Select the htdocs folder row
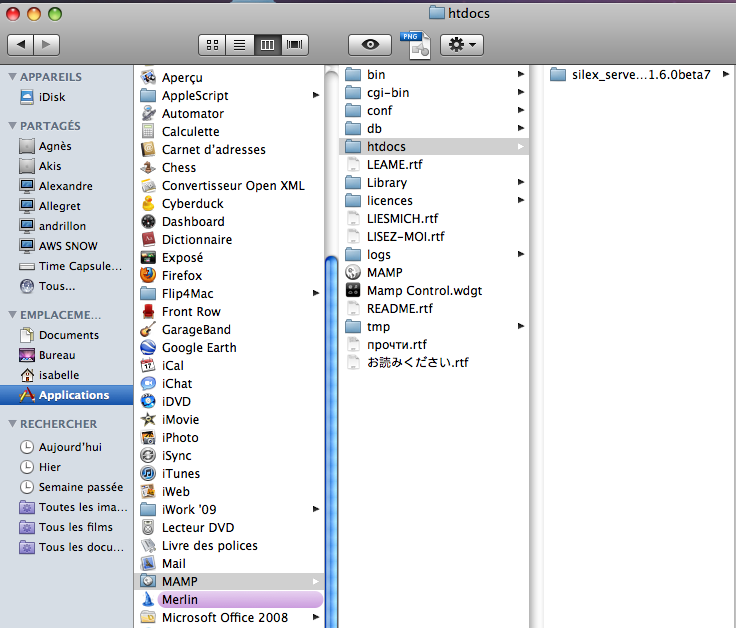Viewport: 736px width, 628px height. (434, 146)
